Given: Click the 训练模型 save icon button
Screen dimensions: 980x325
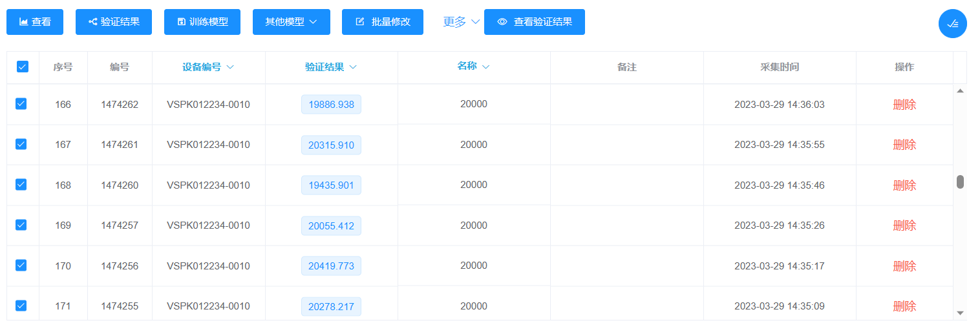Looking at the screenshot, I should pyautogui.click(x=202, y=22).
